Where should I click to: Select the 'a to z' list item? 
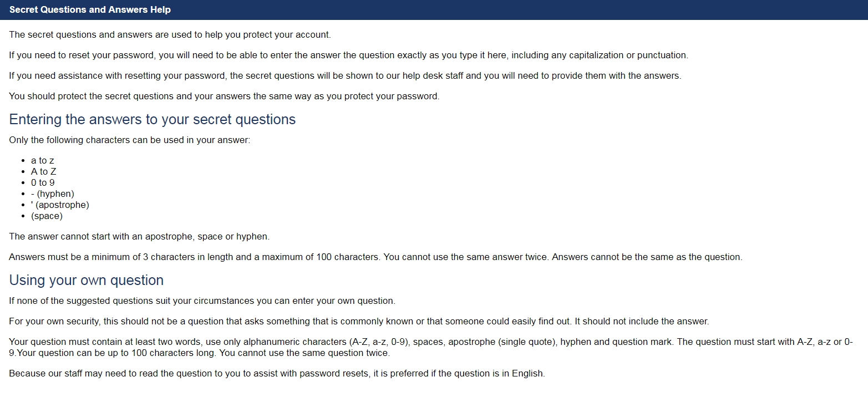43,160
